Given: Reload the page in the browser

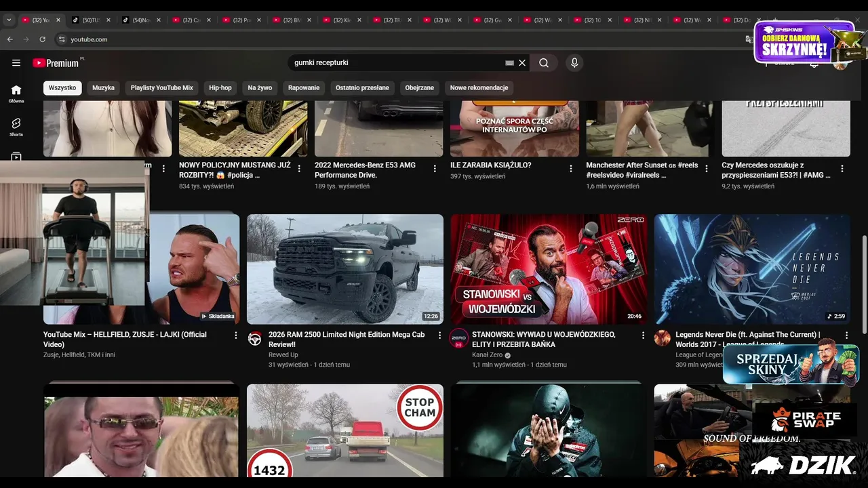Looking at the screenshot, I should 42,39.
